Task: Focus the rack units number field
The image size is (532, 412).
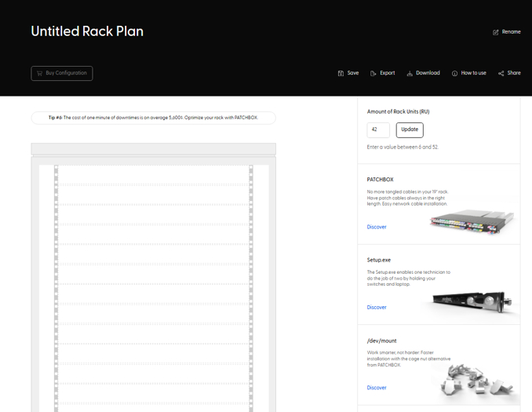Action: pyautogui.click(x=378, y=129)
